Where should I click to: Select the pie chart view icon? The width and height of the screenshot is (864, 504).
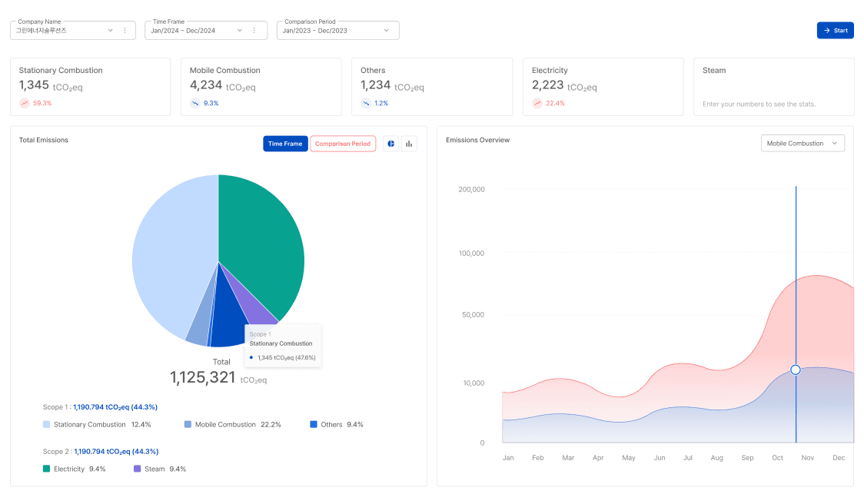(390, 144)
